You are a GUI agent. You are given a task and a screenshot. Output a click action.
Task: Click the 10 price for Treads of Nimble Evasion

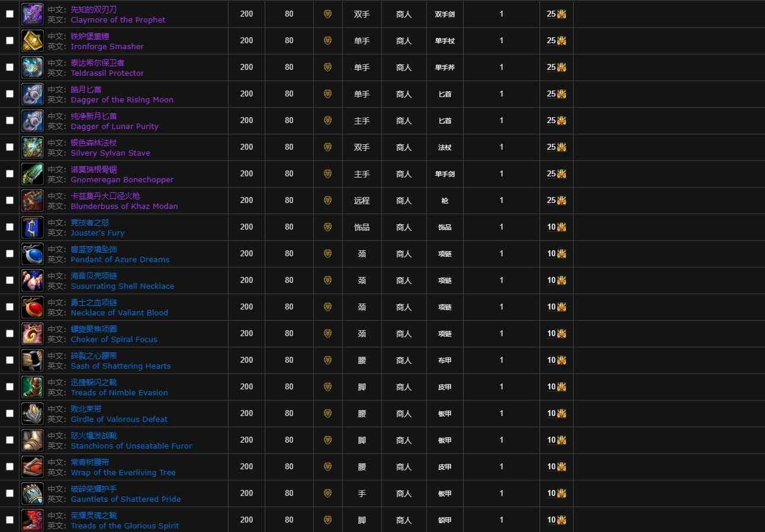[551, 387]
